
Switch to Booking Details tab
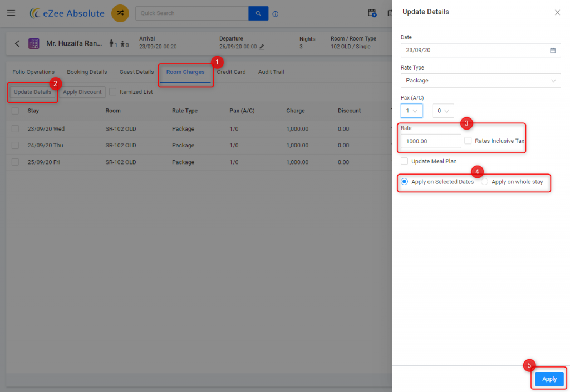click(x=87, y=72)
